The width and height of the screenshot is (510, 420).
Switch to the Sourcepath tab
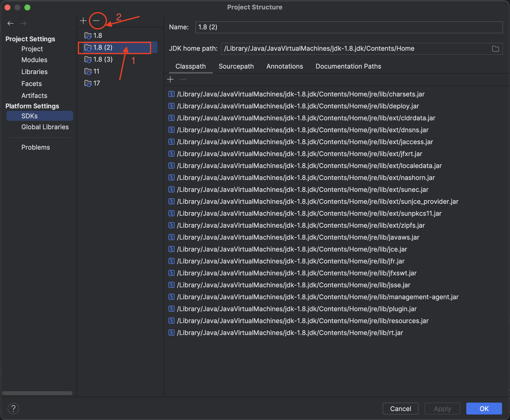point(236,66)
